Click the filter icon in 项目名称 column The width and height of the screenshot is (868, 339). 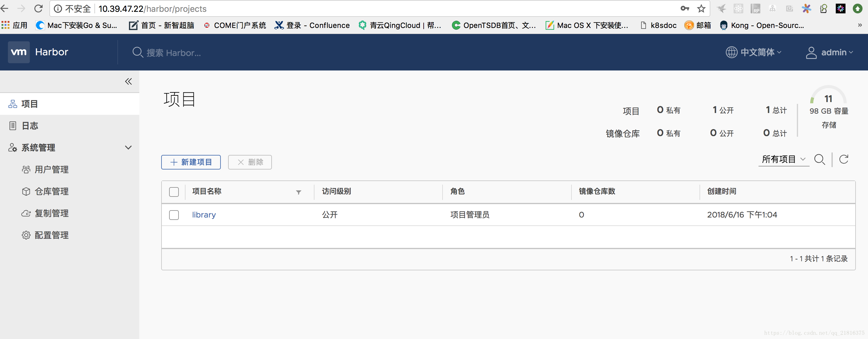(x=298, y=192)
